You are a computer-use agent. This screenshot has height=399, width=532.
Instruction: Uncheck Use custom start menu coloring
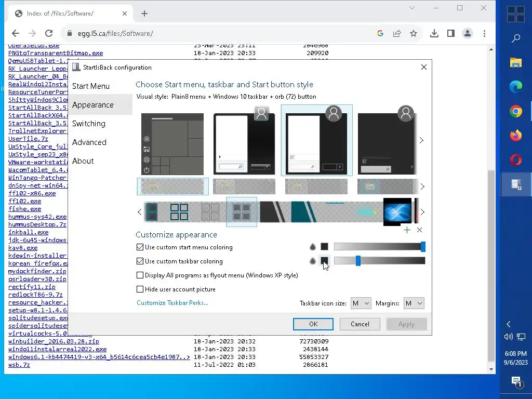click(140, 247)
